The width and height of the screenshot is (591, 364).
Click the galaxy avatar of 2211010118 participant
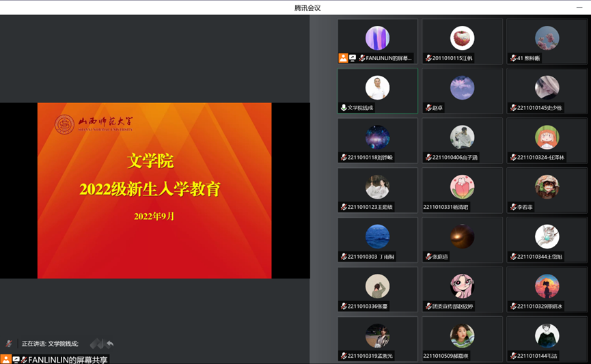pyautogui.click(x=377, y=137)
